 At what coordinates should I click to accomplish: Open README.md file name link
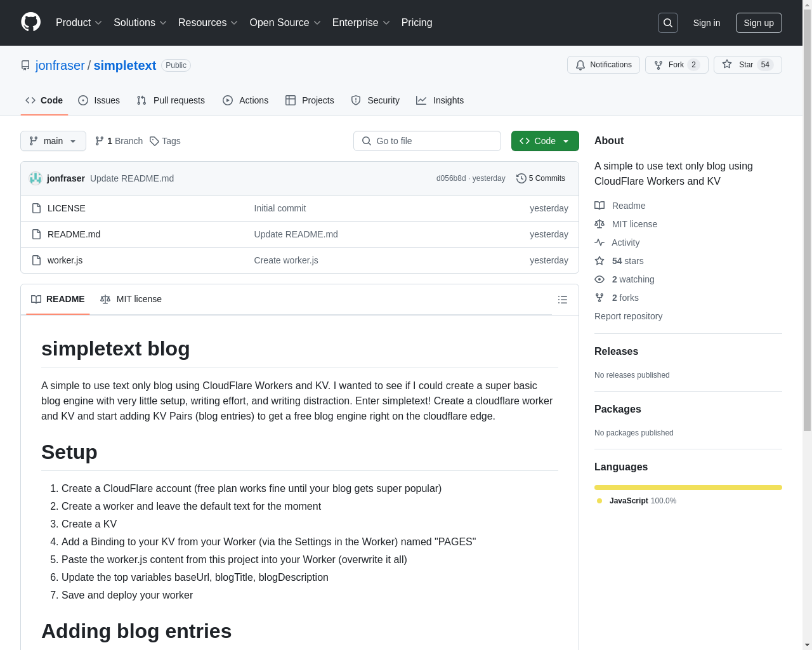74,234
